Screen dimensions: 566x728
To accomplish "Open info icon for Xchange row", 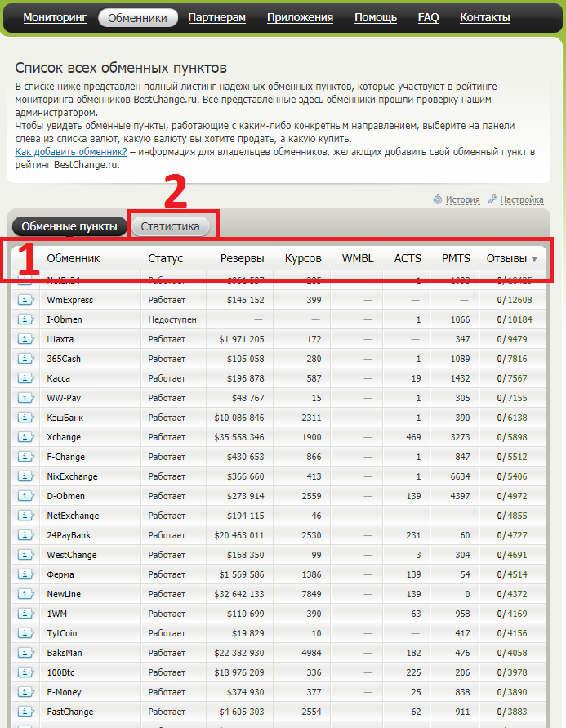I will 25,437.
